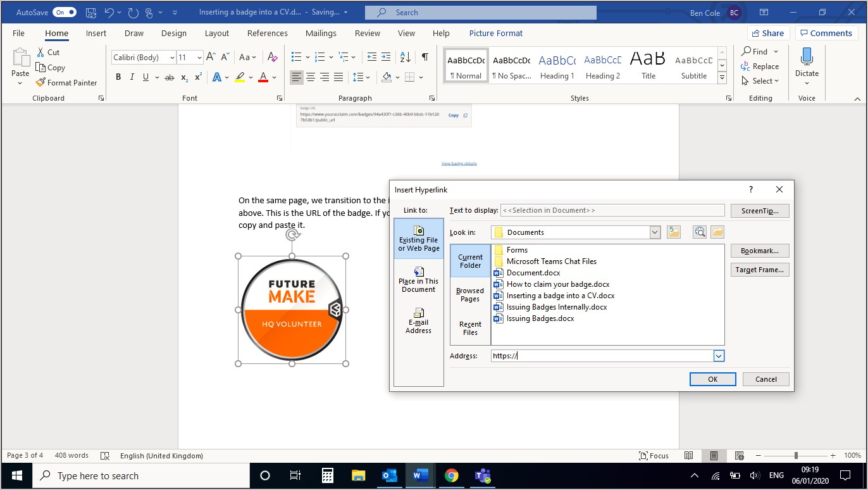Screen dimensions: 868x490
Task: Click Browse the Web icon in dialog
Action: pos(699,232)
